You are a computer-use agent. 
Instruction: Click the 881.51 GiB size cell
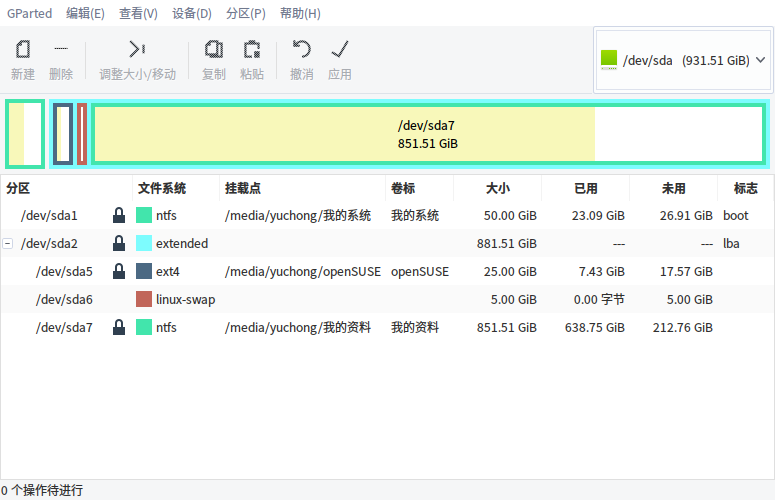[x=507, y=244]
